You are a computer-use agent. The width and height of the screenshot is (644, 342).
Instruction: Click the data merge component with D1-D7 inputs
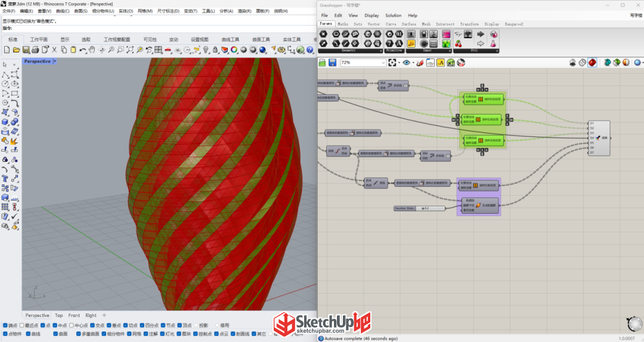point(599,138)
